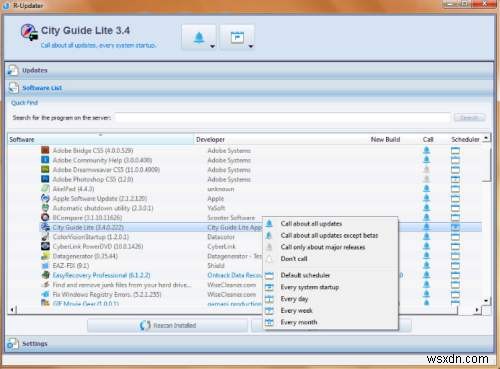Screen dimensions: 500x369
Task: Choose Call about all updates except betas
Action: (x=330, y=235)
